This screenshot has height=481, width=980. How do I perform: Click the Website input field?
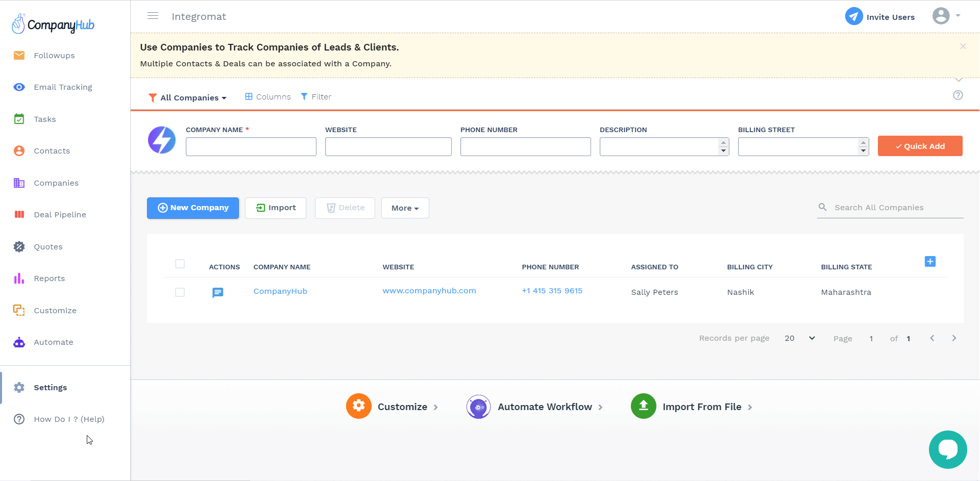click(388, 146)
